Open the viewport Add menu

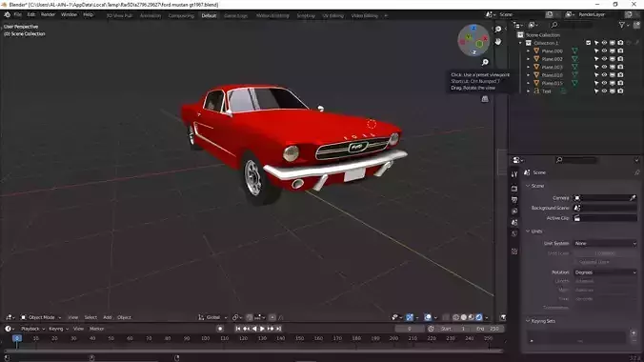tap(108, 317)
